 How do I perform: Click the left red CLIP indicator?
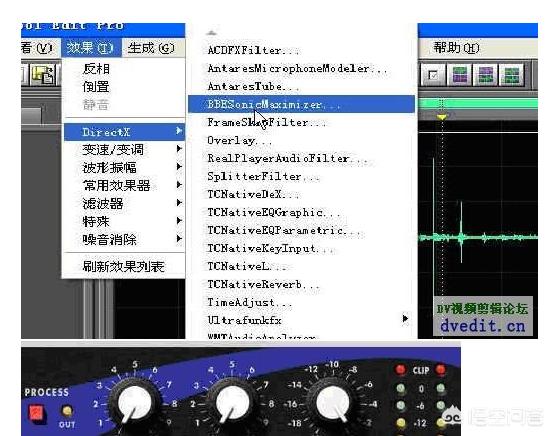point(400,370)
